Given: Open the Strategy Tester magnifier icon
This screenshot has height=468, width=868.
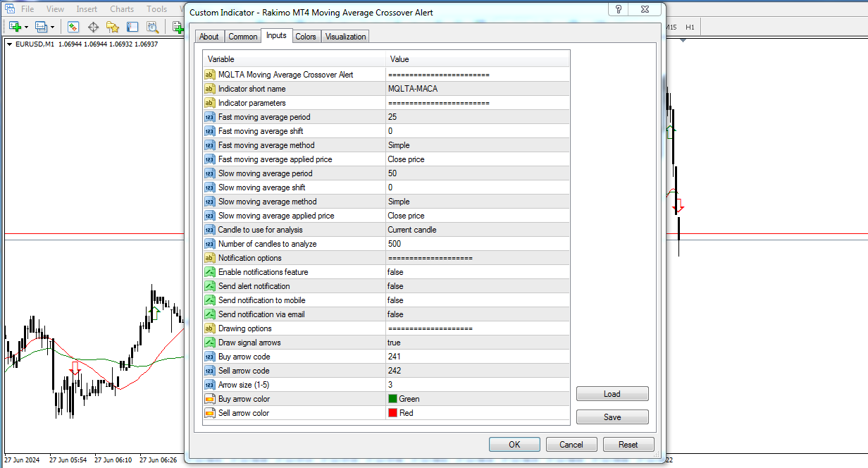Looking at the screenshot, I should pyautogui.click(x=151, y=27).
